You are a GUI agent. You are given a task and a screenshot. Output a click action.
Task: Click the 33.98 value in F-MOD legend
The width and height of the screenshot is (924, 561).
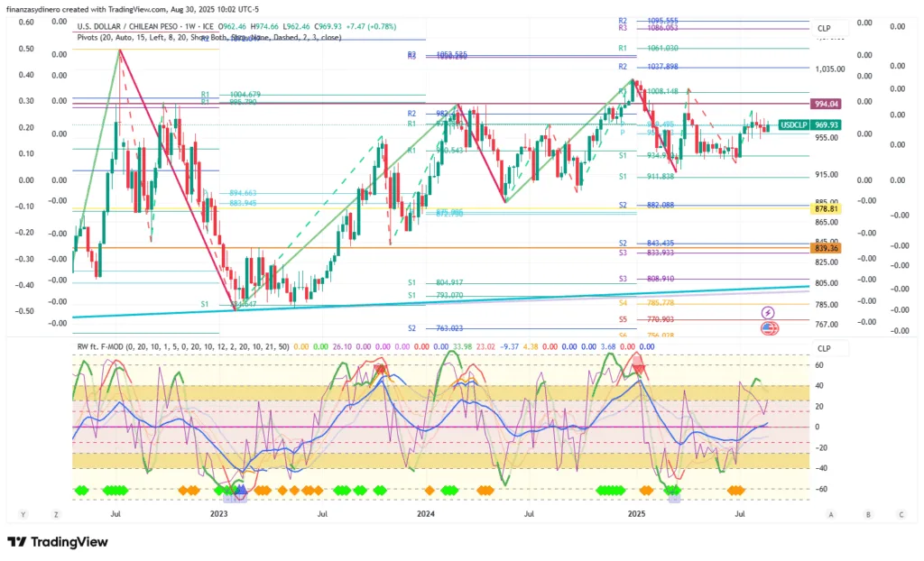463,346
